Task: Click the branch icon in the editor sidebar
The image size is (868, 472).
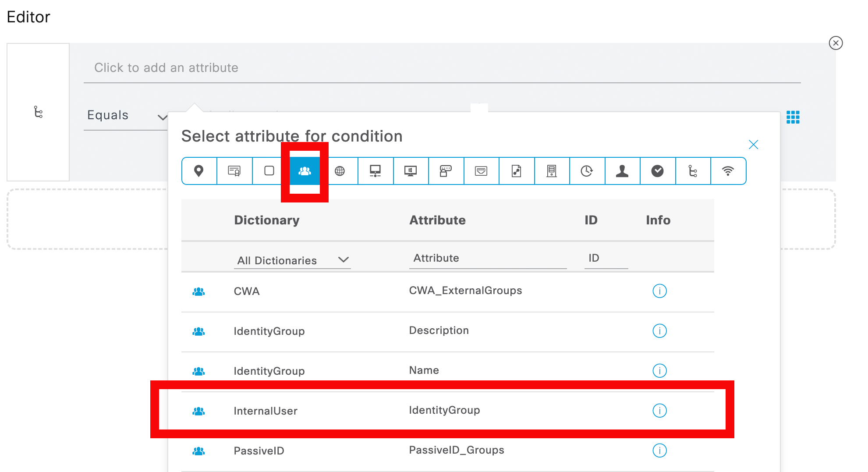Action: 39,112
